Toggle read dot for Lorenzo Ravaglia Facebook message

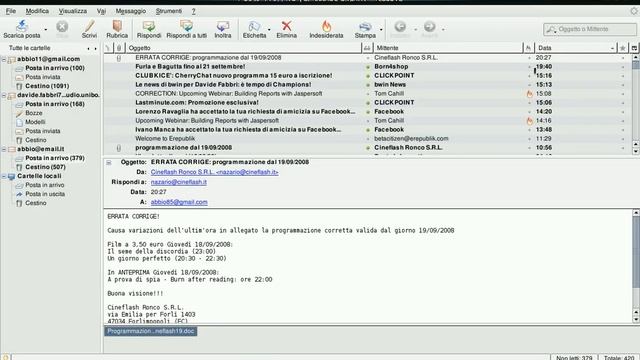click(368, 112)
